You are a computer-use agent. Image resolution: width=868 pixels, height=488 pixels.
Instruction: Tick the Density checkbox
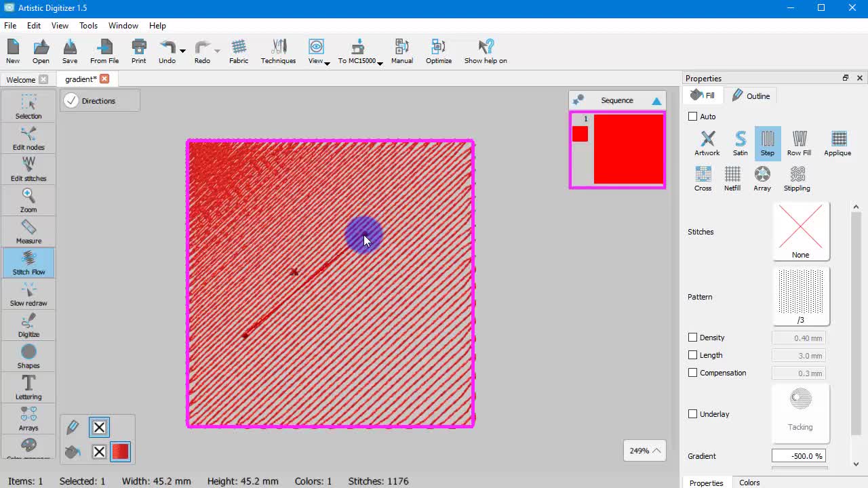click(692, 338)
